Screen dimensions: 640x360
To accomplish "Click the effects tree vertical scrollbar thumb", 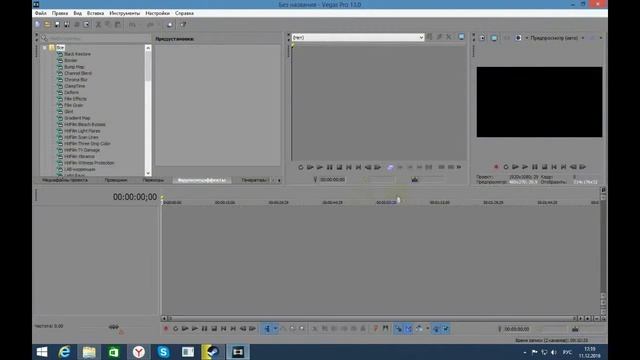I will 148,66.
